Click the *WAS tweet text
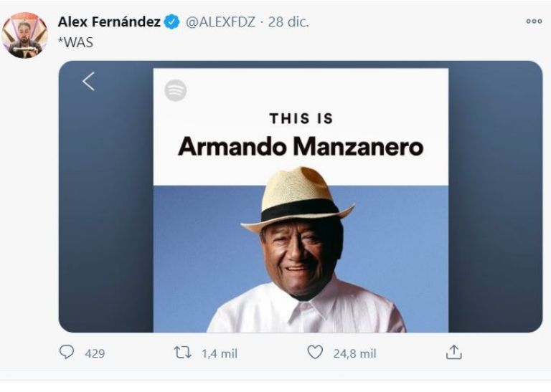The width and height of the screenshot is (551, 392). (x=75, y=42)
